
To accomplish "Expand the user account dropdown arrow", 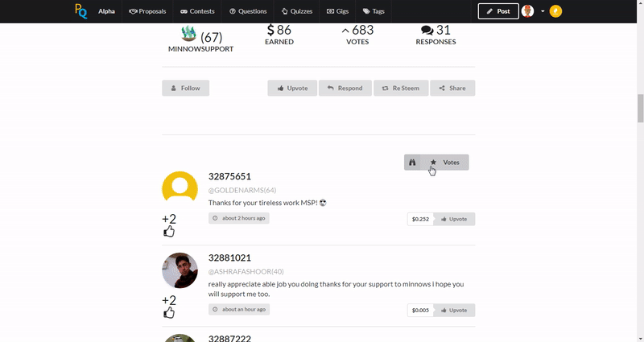I will coord(543,11).
